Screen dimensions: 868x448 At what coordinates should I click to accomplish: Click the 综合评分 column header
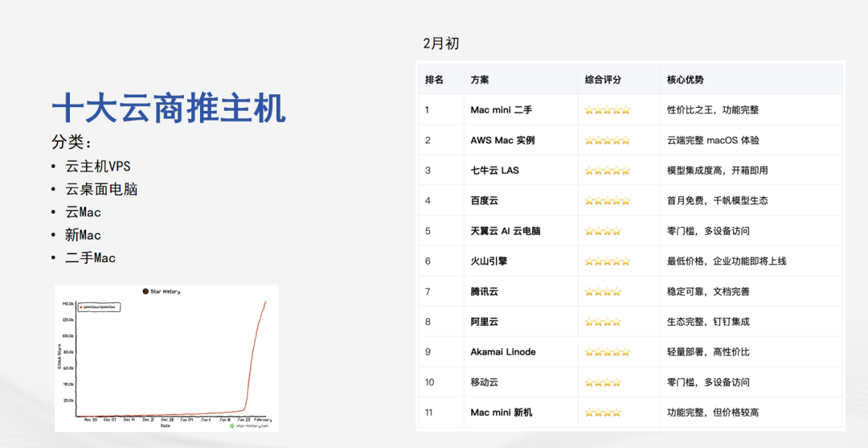click(x=604, y=80)
